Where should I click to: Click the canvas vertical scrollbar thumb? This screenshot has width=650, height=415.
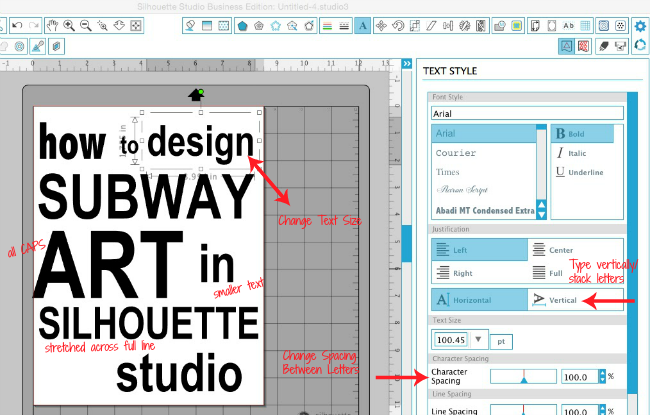coord(407,244)
